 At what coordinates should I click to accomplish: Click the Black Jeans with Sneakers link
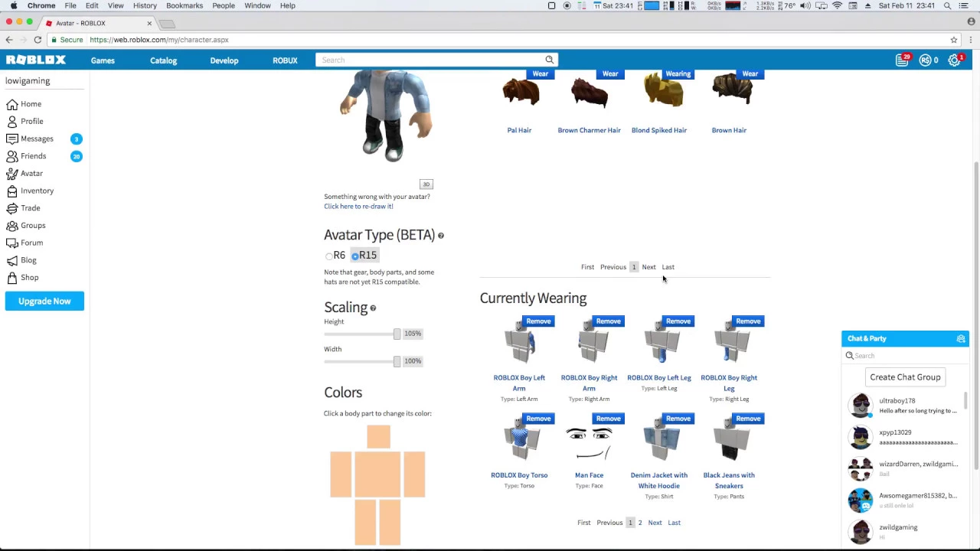[729, 480]
